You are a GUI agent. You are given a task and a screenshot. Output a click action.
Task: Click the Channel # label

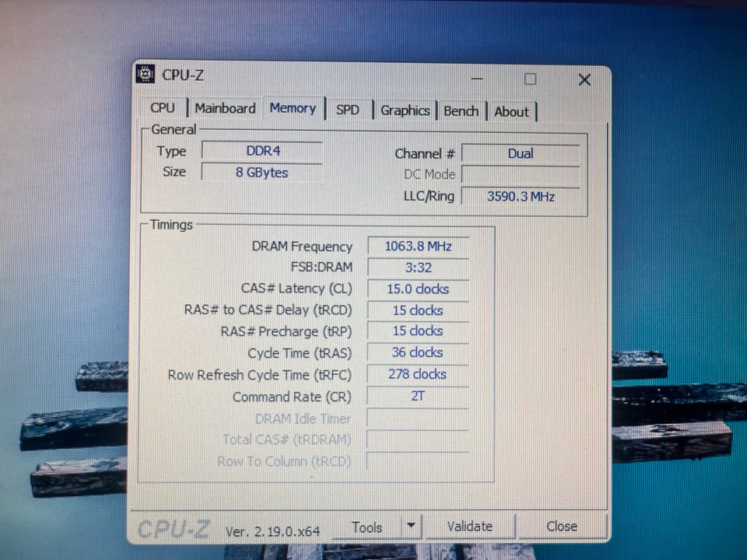click(425, 154)
